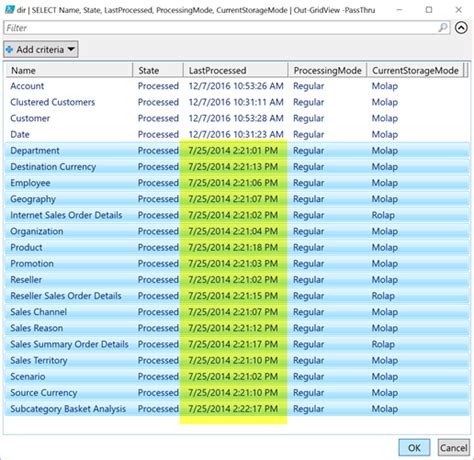Select the Subcategory Basket Analysis row
474x460 pixels.
[x=237, y=409]
